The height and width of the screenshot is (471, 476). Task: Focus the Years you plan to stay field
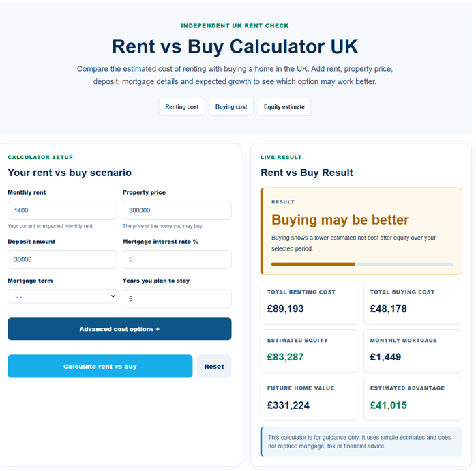[177, 299]
